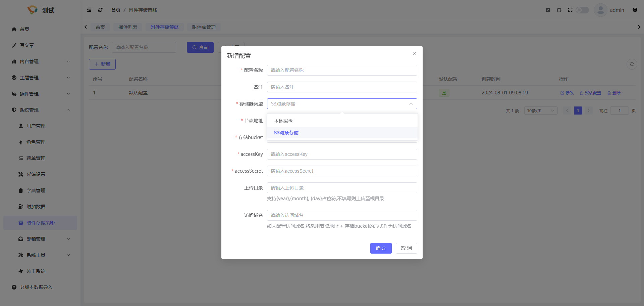
Task: Click the 确定 button to confirm
Action: tap(381, 248)
